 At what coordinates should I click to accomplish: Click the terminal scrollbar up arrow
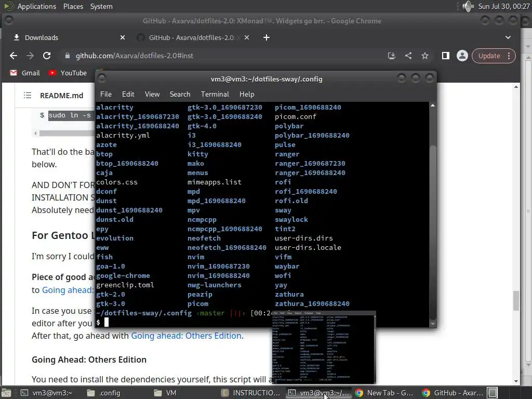coord(433,106)
